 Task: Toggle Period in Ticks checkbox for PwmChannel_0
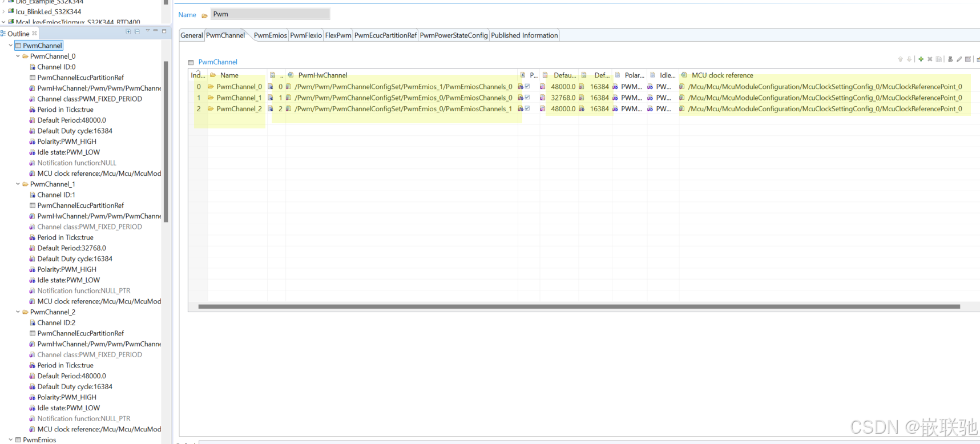[527, 87]
